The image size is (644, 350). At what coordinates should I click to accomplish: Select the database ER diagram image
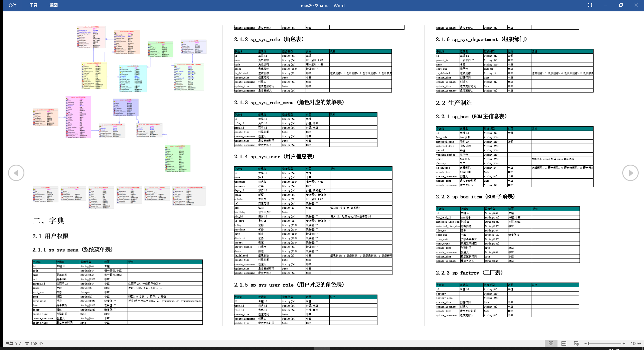tap(120, 117)
